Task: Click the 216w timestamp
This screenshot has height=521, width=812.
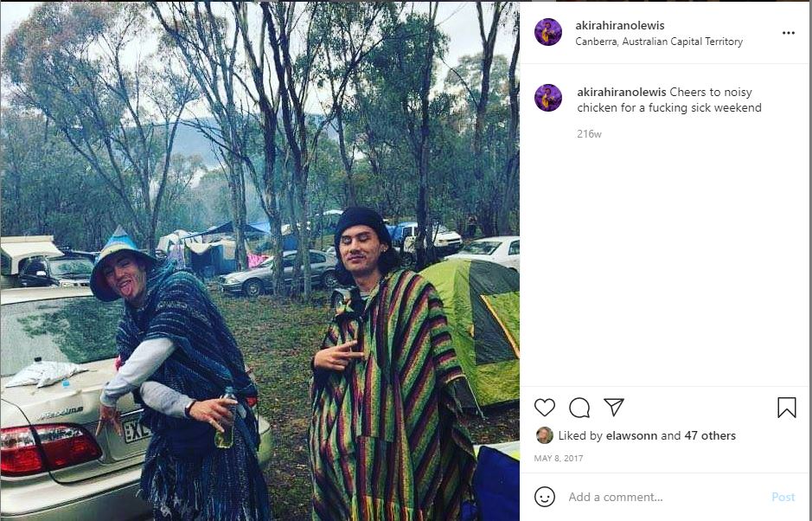Action: [x=589, y=134]
